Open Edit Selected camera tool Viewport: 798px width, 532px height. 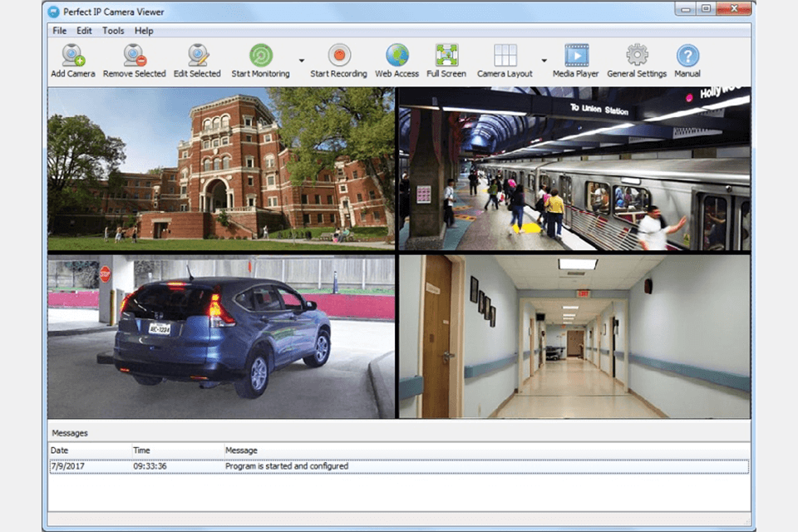(x=197, y=57)
